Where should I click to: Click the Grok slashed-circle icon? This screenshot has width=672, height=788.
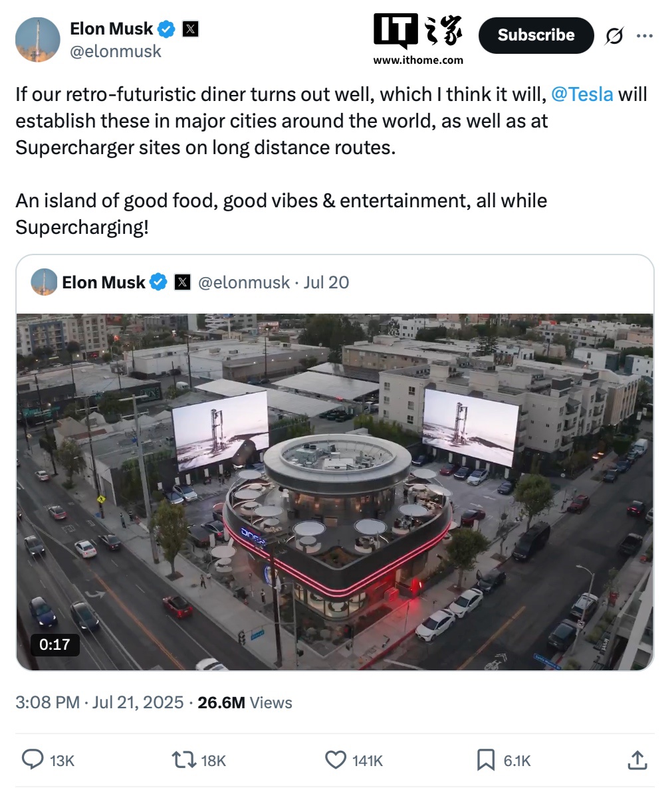(x=614, y=36)
